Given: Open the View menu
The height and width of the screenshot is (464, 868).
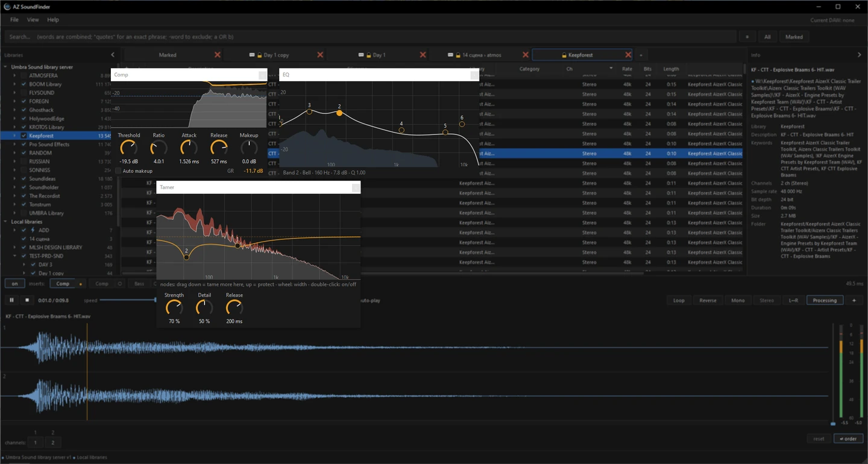Looking at the screenshot, I should pyautogui.click(x=33, y=20).
